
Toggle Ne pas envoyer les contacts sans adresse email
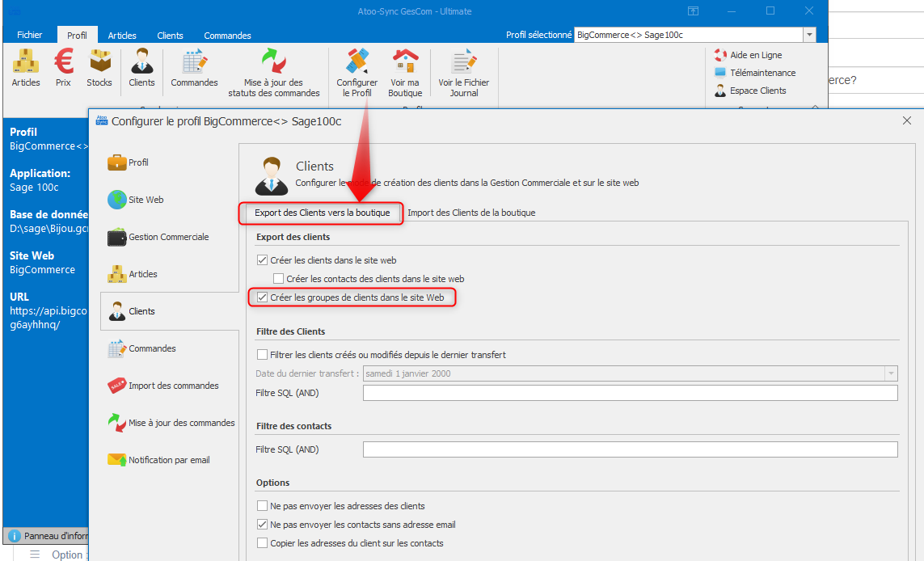[x=262, y=525]
